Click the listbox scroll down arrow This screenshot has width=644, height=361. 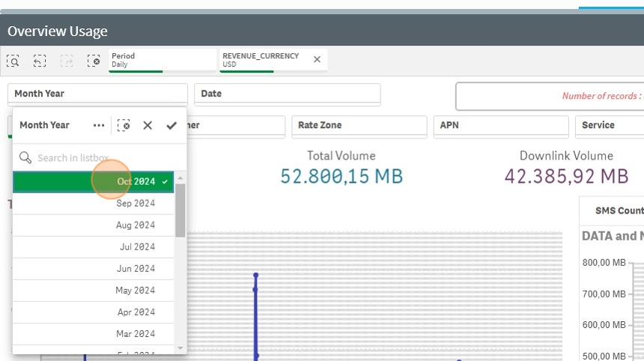tap(180, 348)
